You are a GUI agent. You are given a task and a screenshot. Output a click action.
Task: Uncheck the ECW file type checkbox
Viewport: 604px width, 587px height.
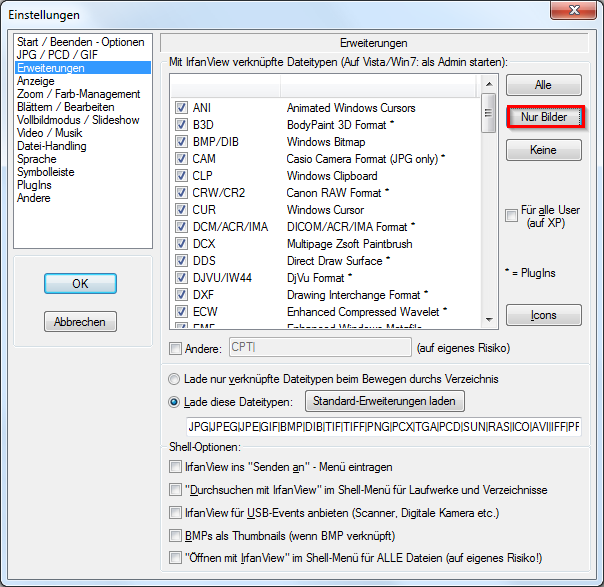[x=181, y=311]
